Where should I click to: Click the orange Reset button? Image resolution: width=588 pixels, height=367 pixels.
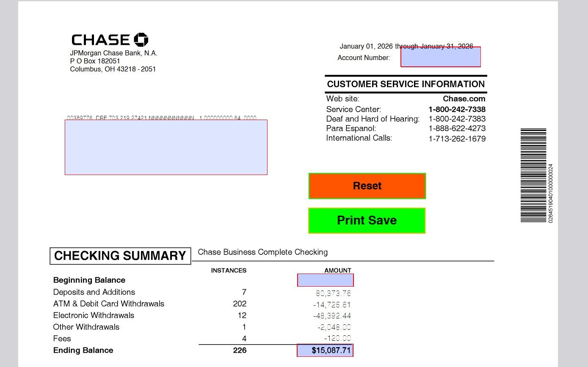[367, 186]
